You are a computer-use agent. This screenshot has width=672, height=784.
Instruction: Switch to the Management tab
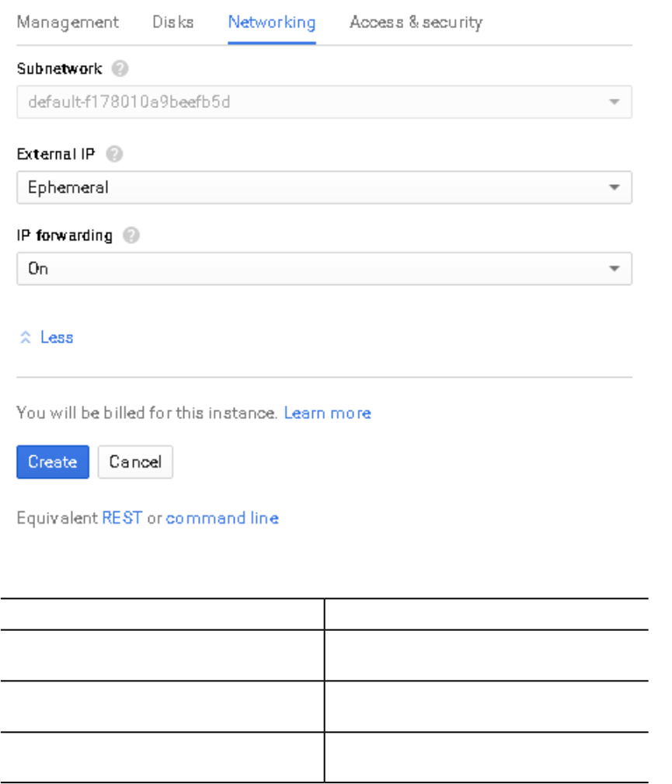click(x=68, y=23)
